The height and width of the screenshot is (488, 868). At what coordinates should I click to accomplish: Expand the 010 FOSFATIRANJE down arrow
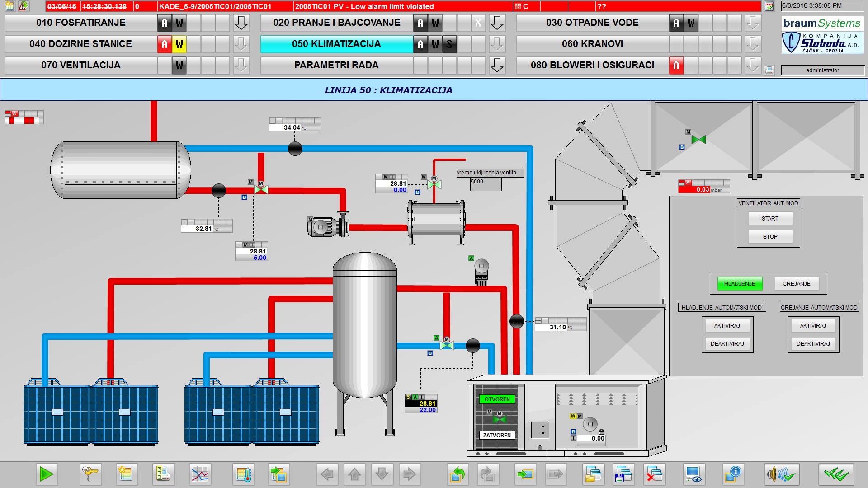[x=241, y=23]
